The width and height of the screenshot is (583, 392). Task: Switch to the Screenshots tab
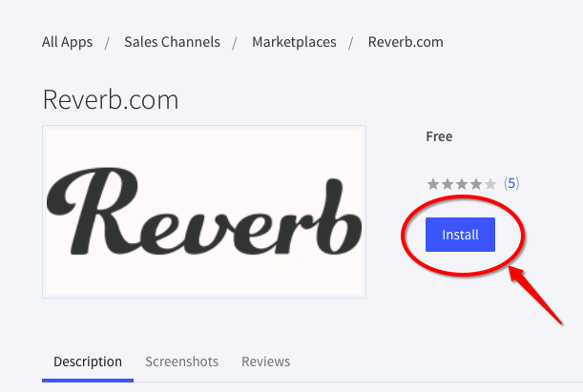(x=181, y=361)
